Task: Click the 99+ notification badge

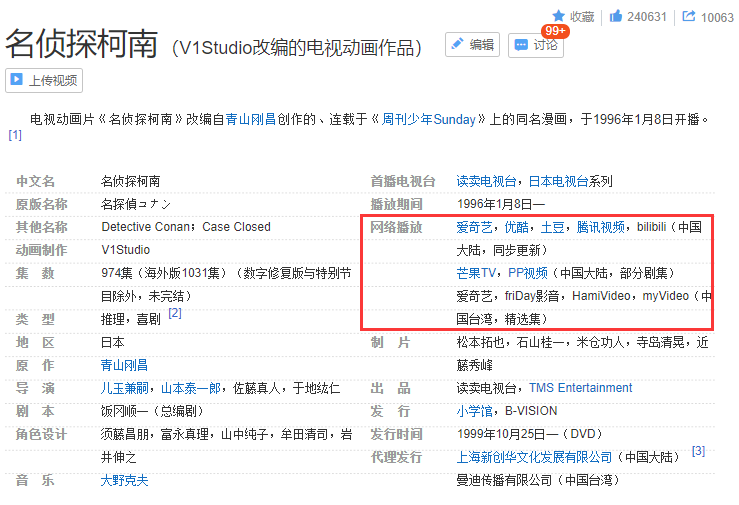Action: point(555,31)
